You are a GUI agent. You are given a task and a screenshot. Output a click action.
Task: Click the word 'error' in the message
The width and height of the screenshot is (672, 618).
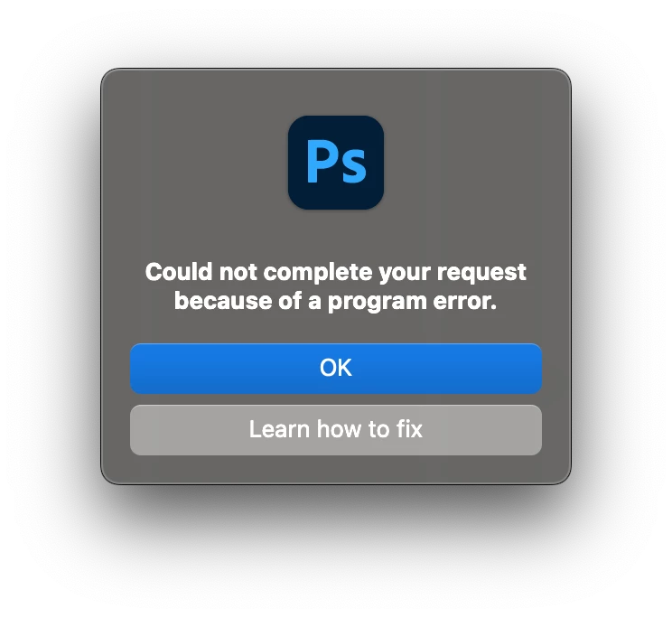464,301
